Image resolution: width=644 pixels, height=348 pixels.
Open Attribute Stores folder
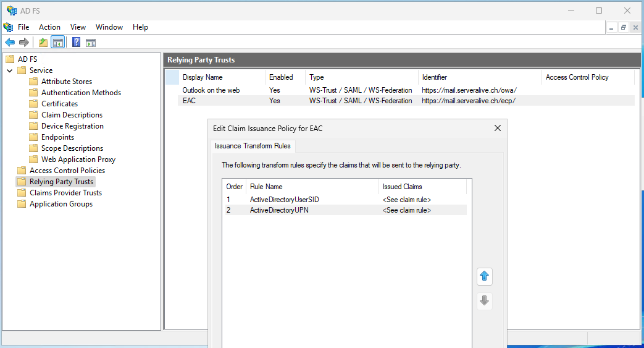pyautogui.click(x=67, y=82)
